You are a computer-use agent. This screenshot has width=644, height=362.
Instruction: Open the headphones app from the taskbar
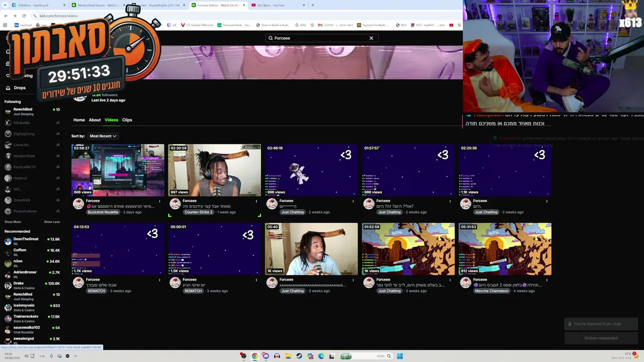point(277,356)
